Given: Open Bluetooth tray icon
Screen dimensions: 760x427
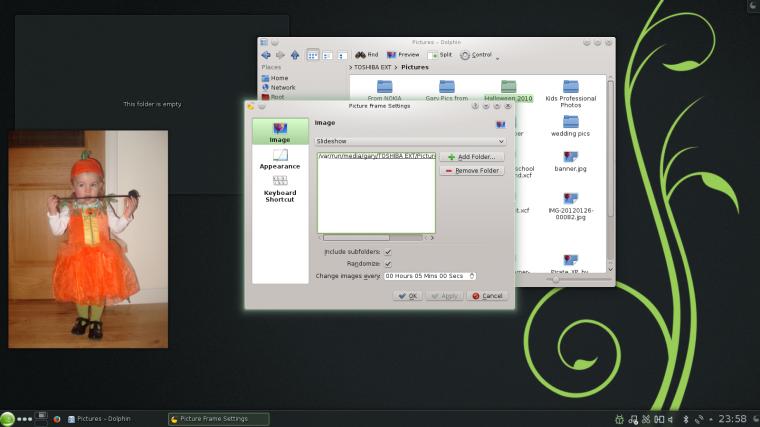Looking at the screenshot, I should point(685,419).
